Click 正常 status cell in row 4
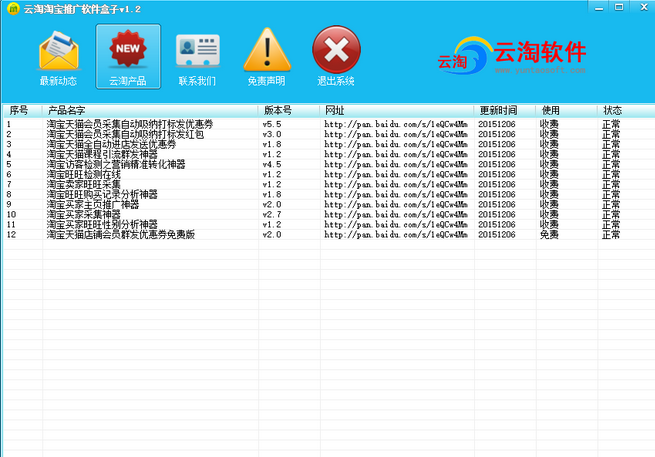 (x=611, y=154)
